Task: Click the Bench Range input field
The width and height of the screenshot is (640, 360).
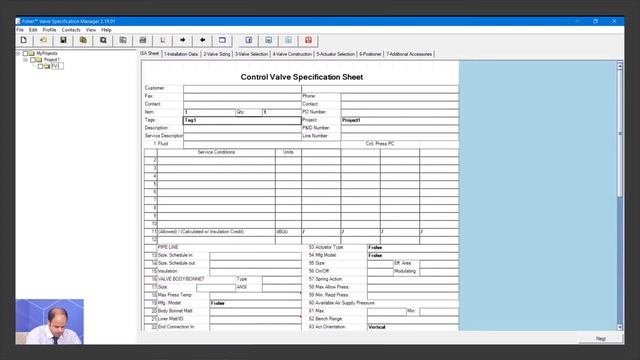Action: pyautogui.click(x=413, y=319)
